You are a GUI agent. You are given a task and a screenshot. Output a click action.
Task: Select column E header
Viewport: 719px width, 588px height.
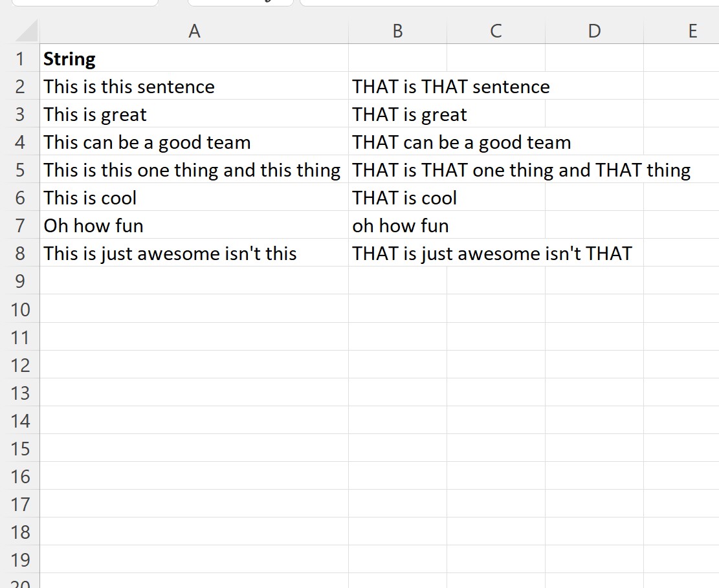tap(682, 31)
